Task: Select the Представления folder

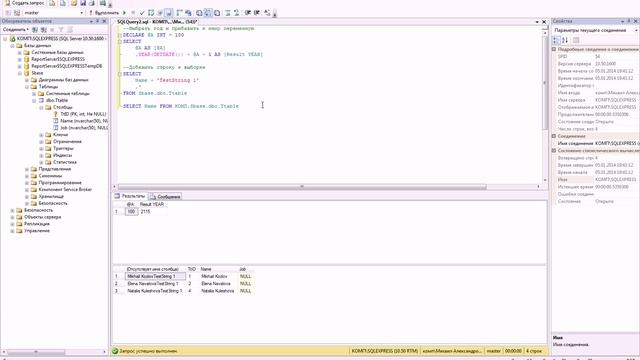Action: pos(55,169)
